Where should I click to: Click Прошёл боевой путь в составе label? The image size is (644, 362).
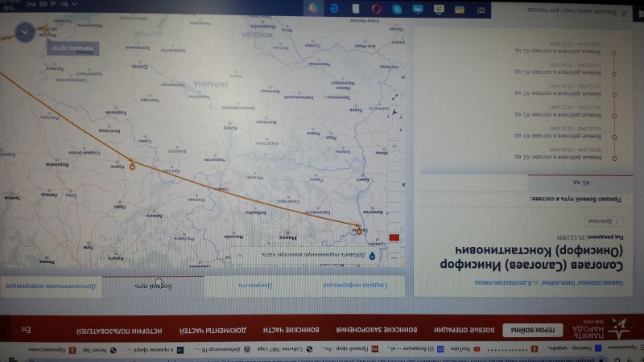click(576, 199)
